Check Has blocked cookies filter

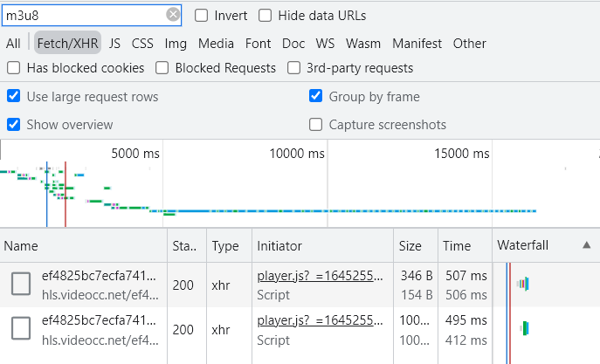pos(14,68)
